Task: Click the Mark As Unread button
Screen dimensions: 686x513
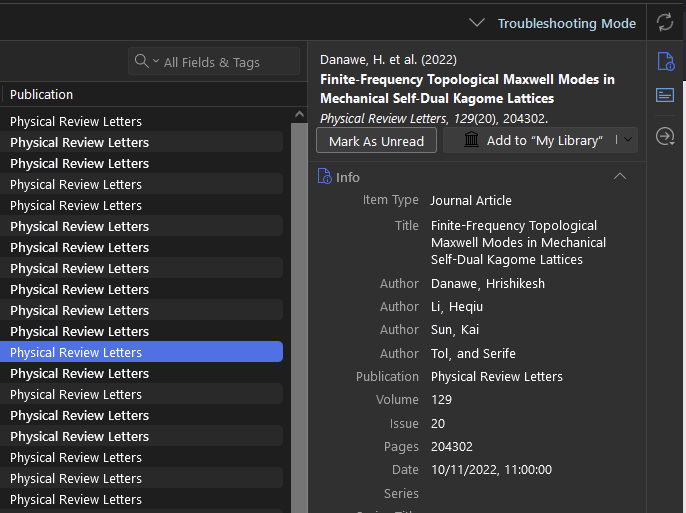Action: click(376, 140)
